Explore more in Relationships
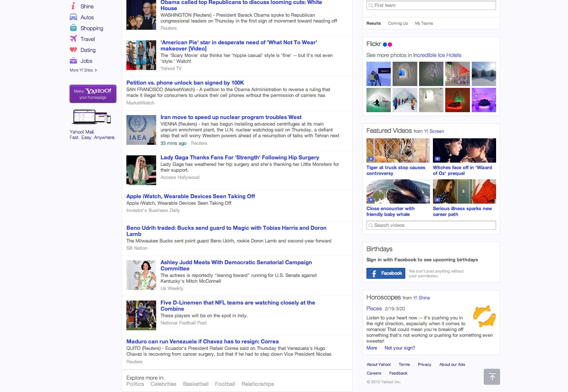The width and height of the screenshot is (568, 392). click(257, 384)
